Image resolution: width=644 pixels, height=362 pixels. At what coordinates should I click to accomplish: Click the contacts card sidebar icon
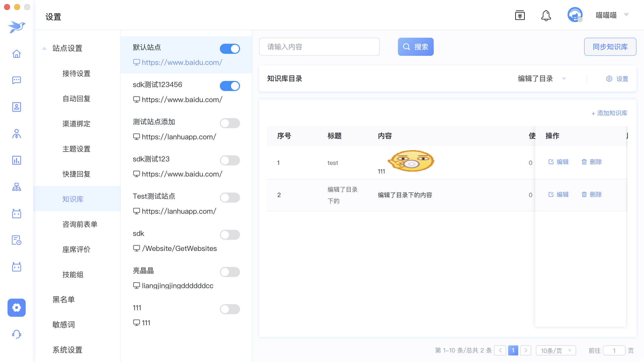coord(17,107)
